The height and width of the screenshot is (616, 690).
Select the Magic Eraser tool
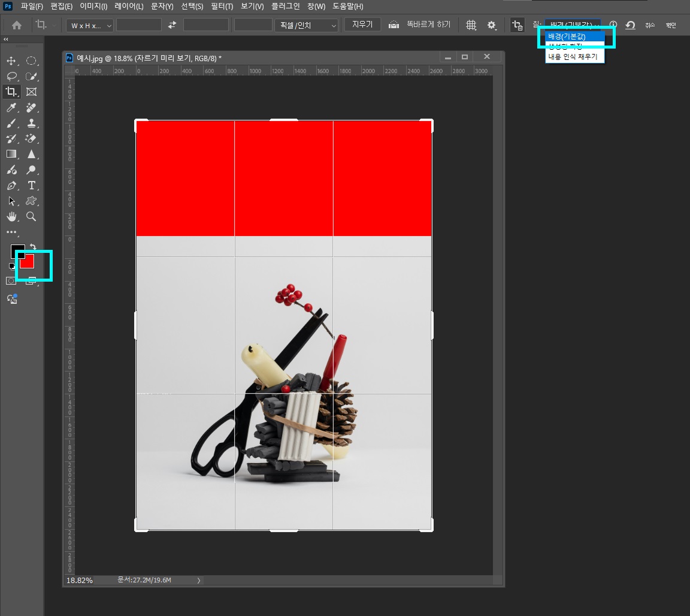click(x=31, y=138)
